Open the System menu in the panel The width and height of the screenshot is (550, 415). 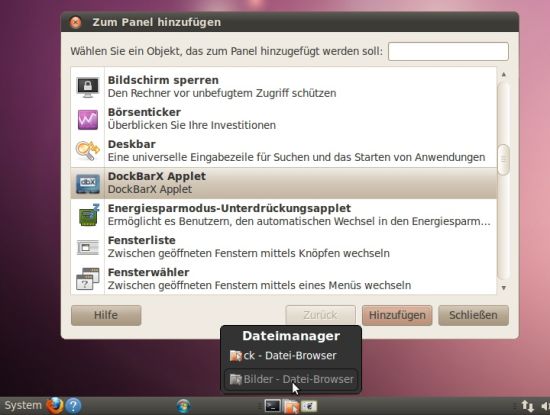tap(23, 406)
